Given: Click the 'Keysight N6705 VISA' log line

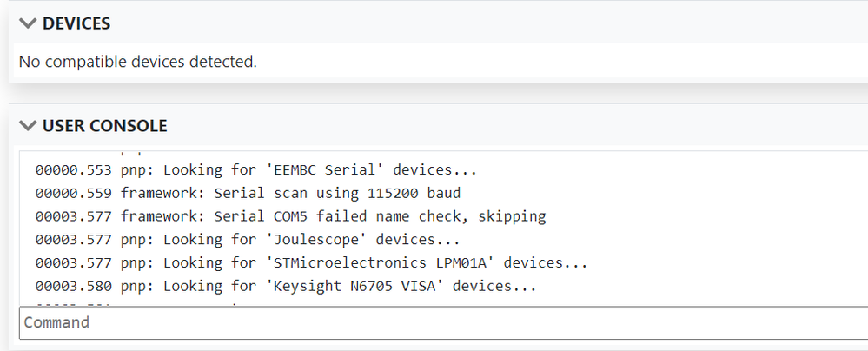Looking at the screenshot, I should (285, 286).
